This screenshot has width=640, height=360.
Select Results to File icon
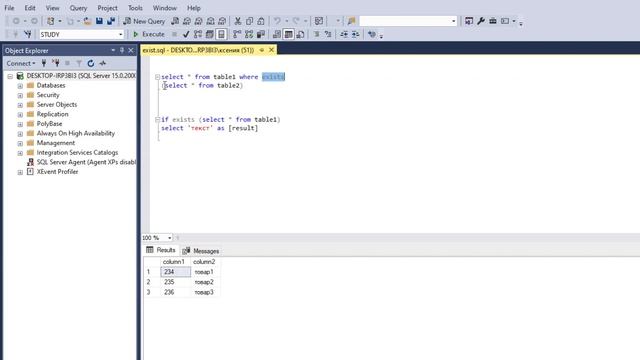coord(300,34)
